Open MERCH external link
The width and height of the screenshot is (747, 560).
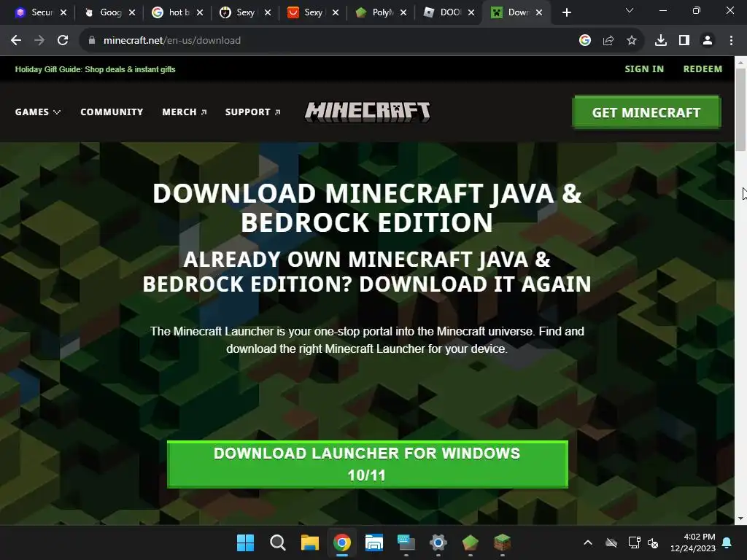185,112
